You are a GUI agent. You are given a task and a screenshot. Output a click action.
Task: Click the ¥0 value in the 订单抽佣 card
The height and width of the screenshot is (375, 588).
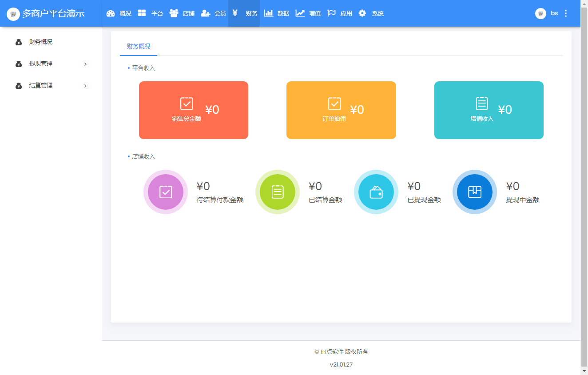coord(357,110)
